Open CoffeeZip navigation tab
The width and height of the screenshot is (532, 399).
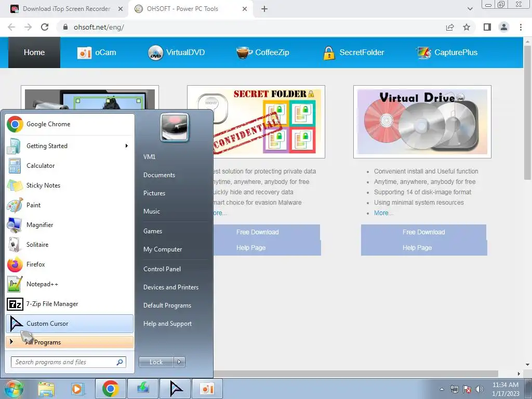point(262,52)
